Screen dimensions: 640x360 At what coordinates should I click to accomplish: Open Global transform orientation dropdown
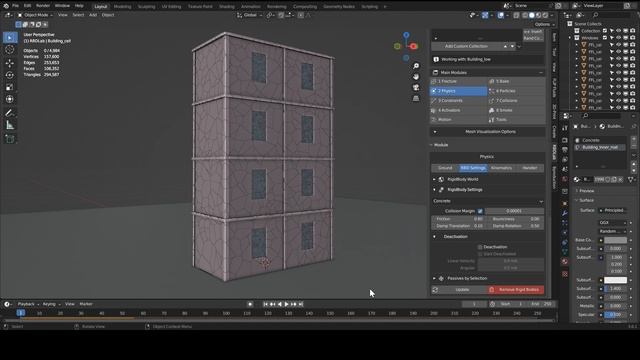point(250,15)
